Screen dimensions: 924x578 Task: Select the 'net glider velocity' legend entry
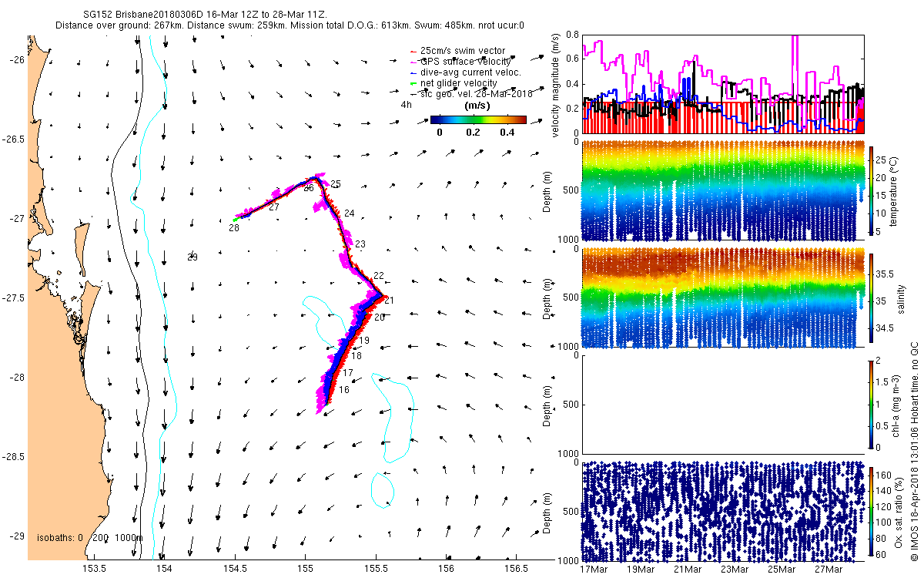pos(454,82)
